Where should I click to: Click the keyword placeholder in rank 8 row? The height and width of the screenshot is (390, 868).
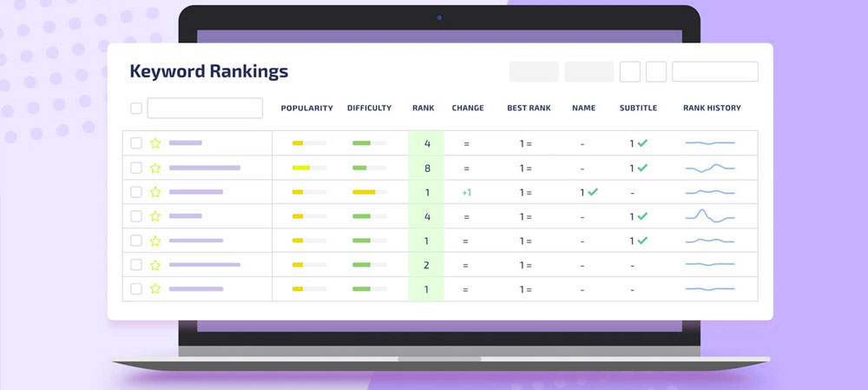point(205,168)
